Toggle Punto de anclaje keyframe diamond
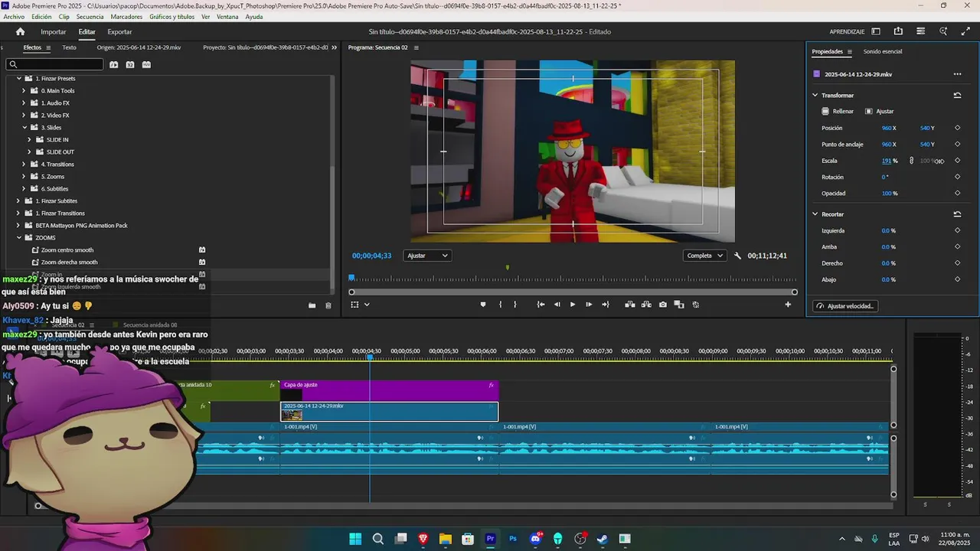 957,144
